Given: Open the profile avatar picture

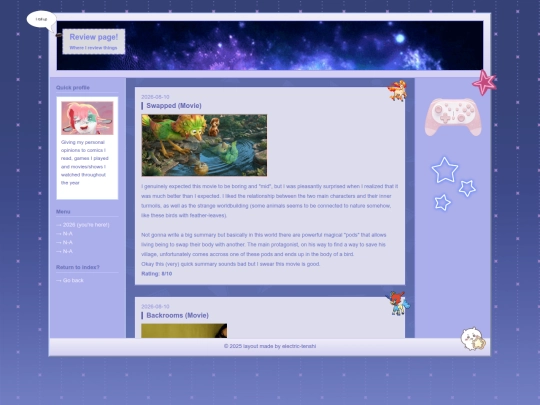Looking at the screenshot, I should click(87, 118).
